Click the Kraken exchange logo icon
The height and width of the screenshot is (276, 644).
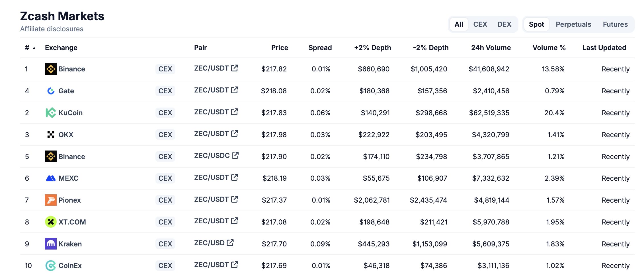(51, 244)
